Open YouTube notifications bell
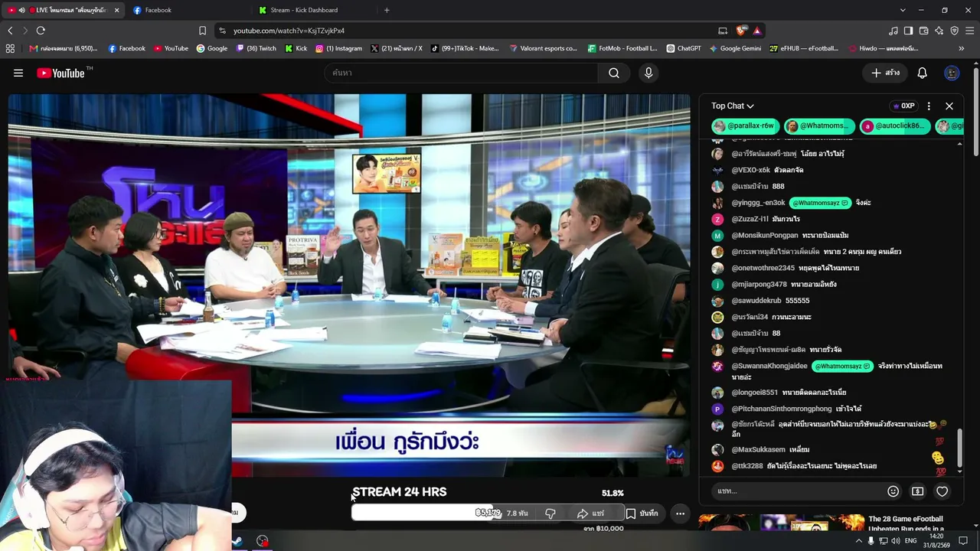980x551 pixels. tap(923, 73)
